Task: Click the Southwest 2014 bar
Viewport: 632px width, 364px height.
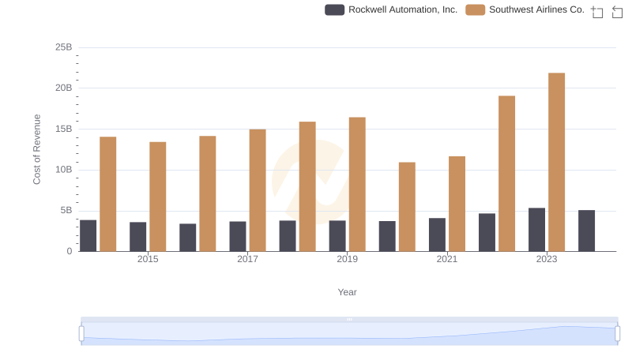Action: point(108,194)
